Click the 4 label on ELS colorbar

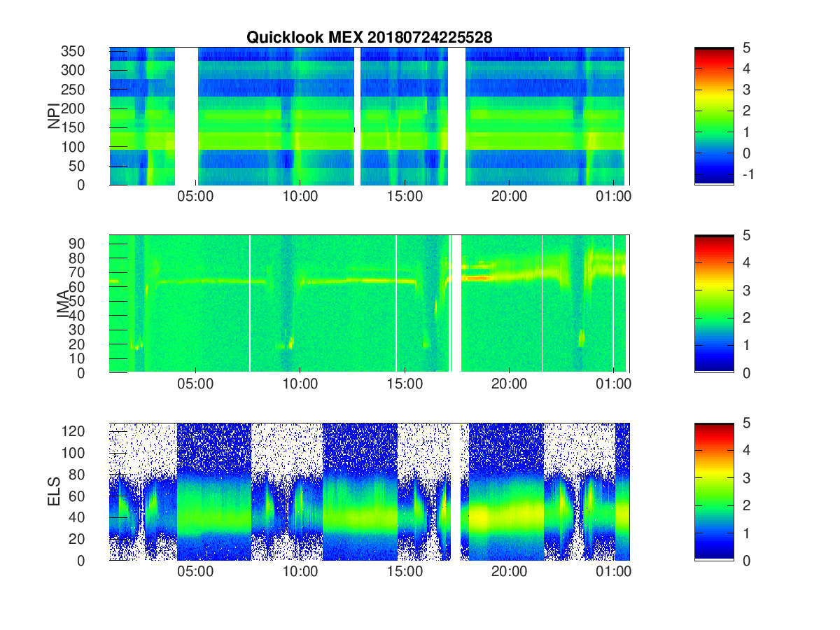(747, 451)
